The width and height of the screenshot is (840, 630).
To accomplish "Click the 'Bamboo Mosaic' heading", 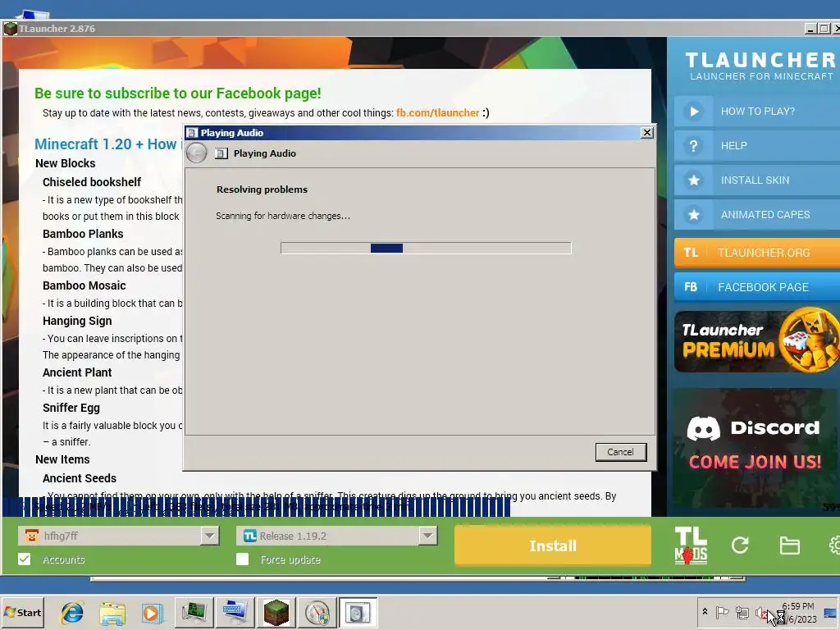I will (x=84, y=285).
